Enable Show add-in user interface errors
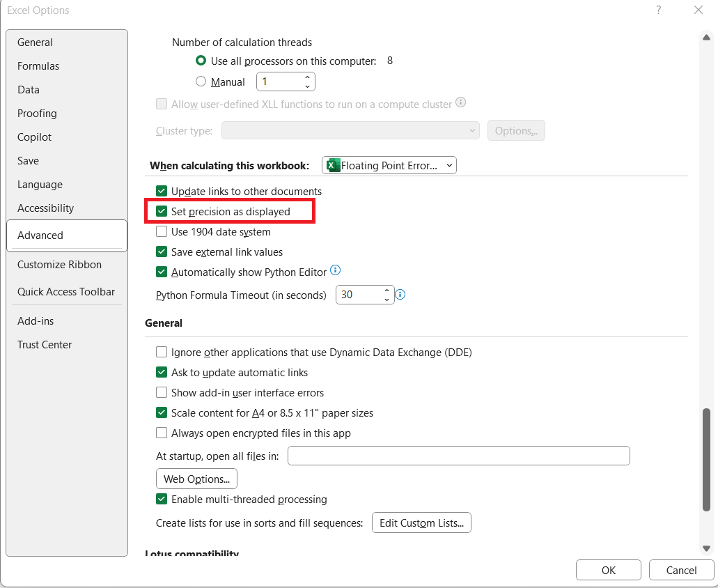This screenshot has height=588, width=718. pyautogui.click(x=161, y=392)
